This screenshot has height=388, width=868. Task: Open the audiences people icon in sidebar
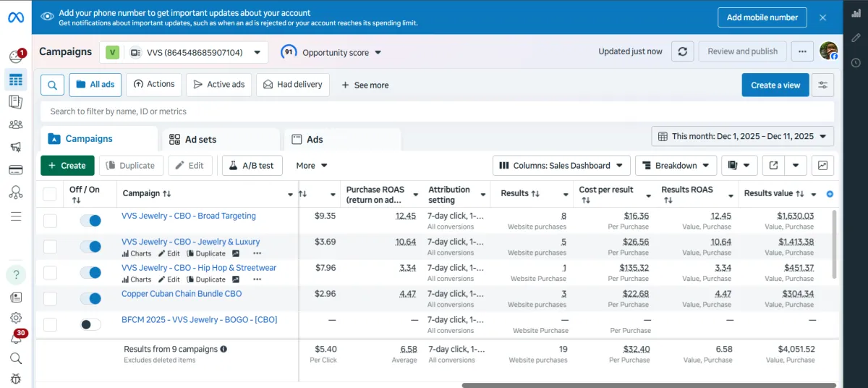15,125
